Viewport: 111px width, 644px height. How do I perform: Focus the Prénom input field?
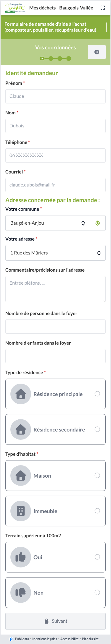pyautogui.click(x=55, y=96)
